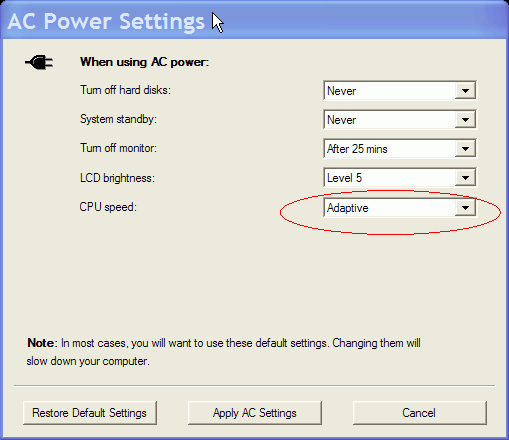Click the 'LCD brightness:' label

click(117, 178)
